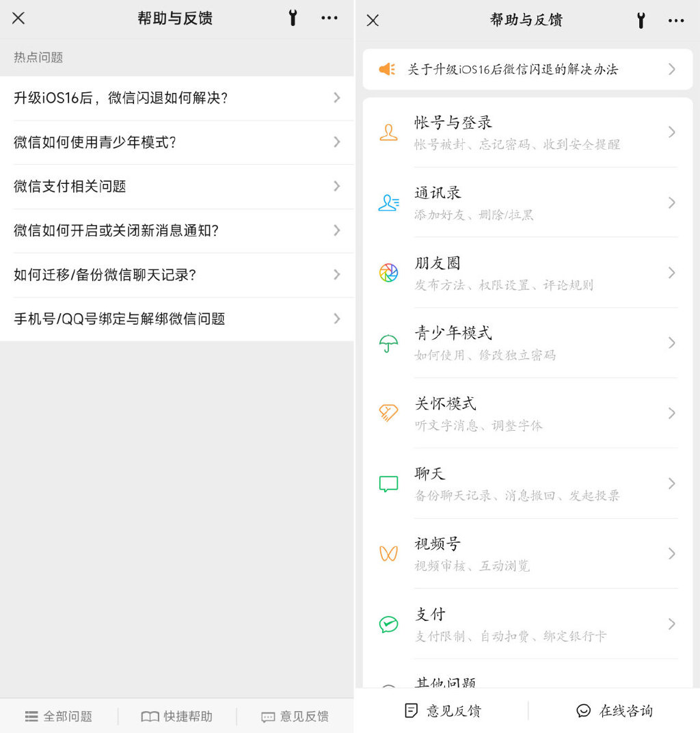Open 微信如何使用青少年模式 question
This screenshot has height=733, width=700.
point(95,142)
